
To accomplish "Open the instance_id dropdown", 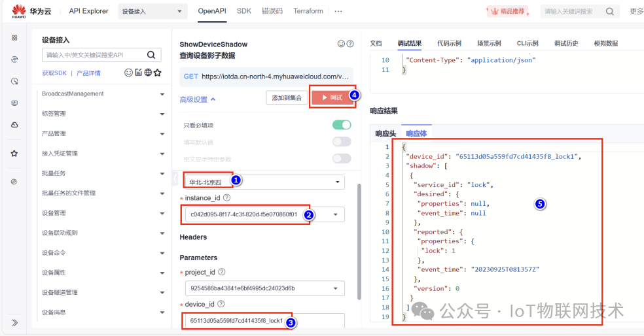I will tap(264, 214).
